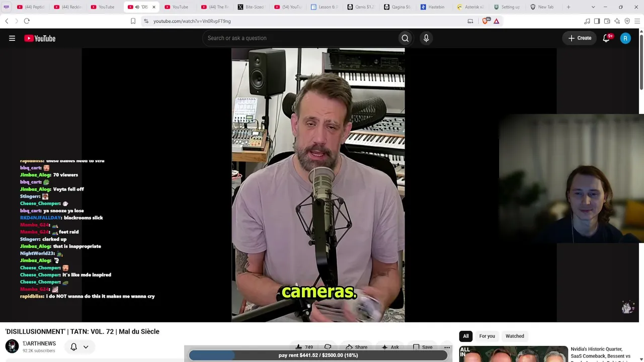Open the VPN icon in browser toolbar
This screenshot has height=362, width=644.
coord(627,21)
